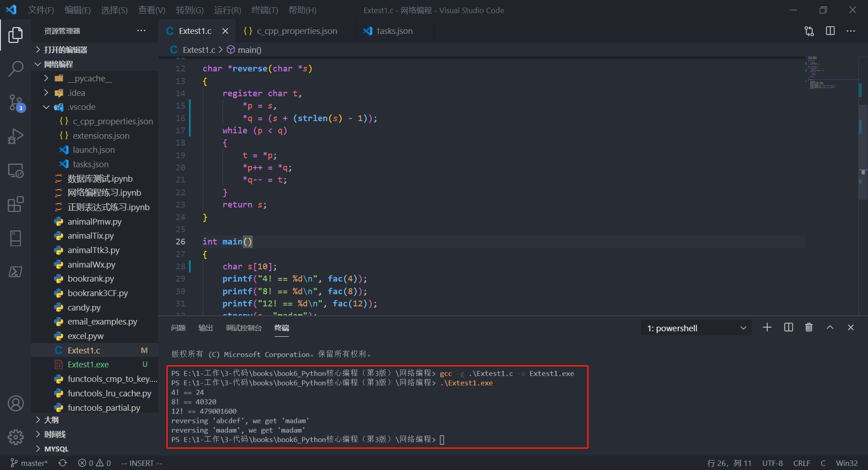Click the Open Changes compare icon

pyautogui.click(x=809, y=31)
